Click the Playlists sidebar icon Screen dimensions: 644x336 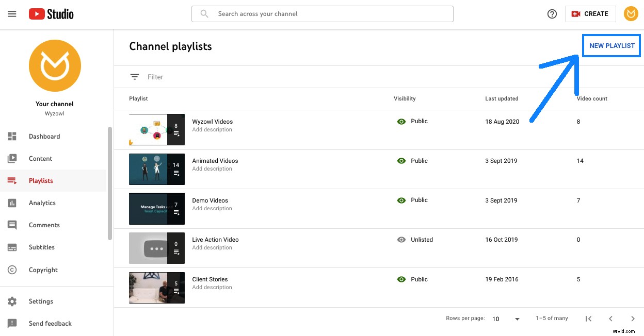point(12,180)
